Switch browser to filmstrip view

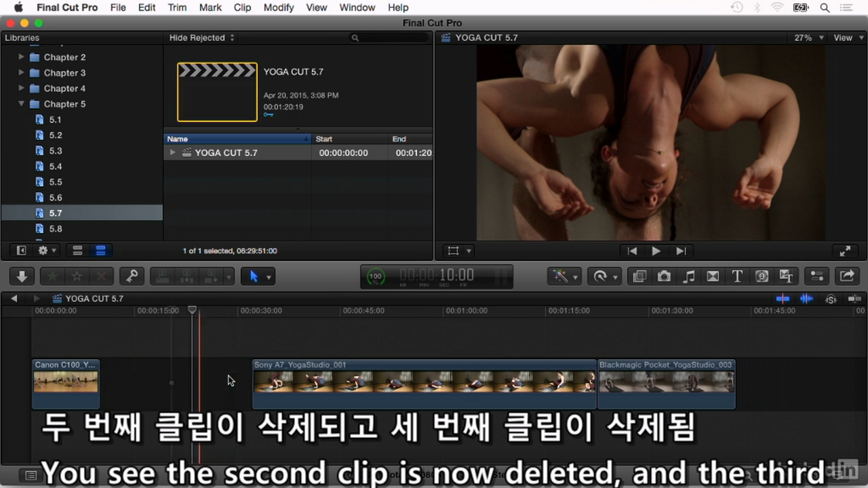77,251
